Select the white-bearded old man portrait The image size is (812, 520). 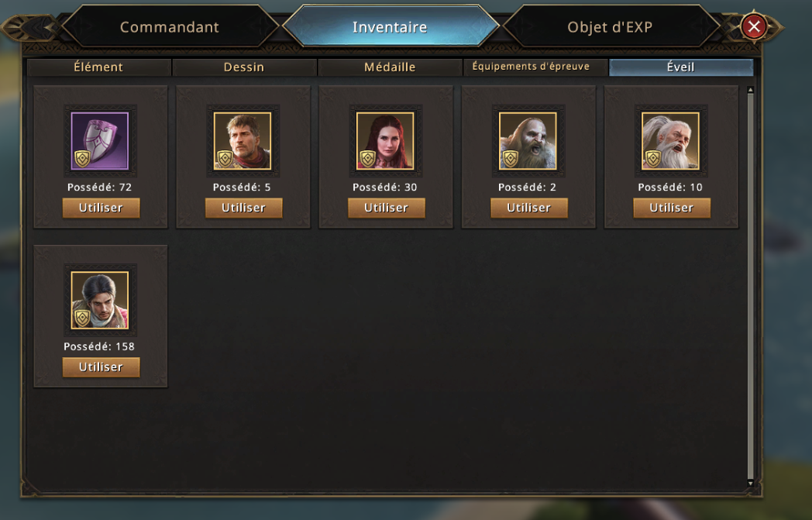click(x=671, y=141)
